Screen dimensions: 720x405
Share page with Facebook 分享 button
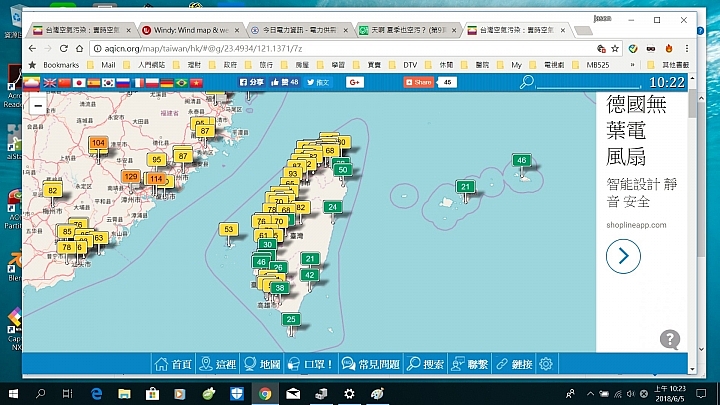252,82
